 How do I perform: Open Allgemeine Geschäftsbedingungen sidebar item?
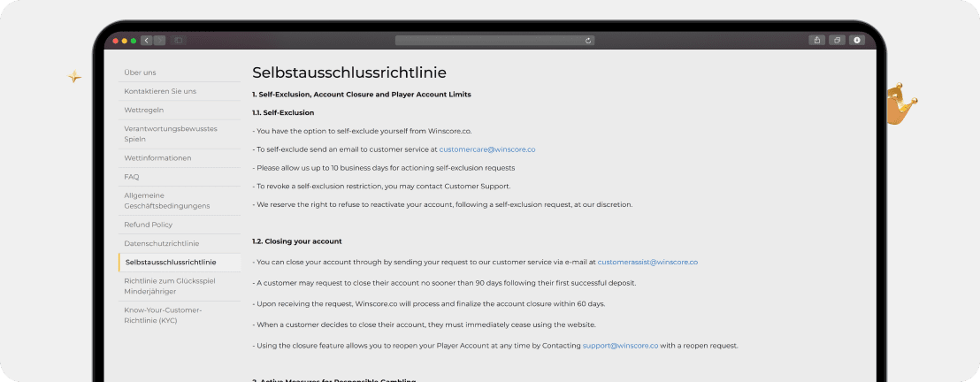click(167, 201)
